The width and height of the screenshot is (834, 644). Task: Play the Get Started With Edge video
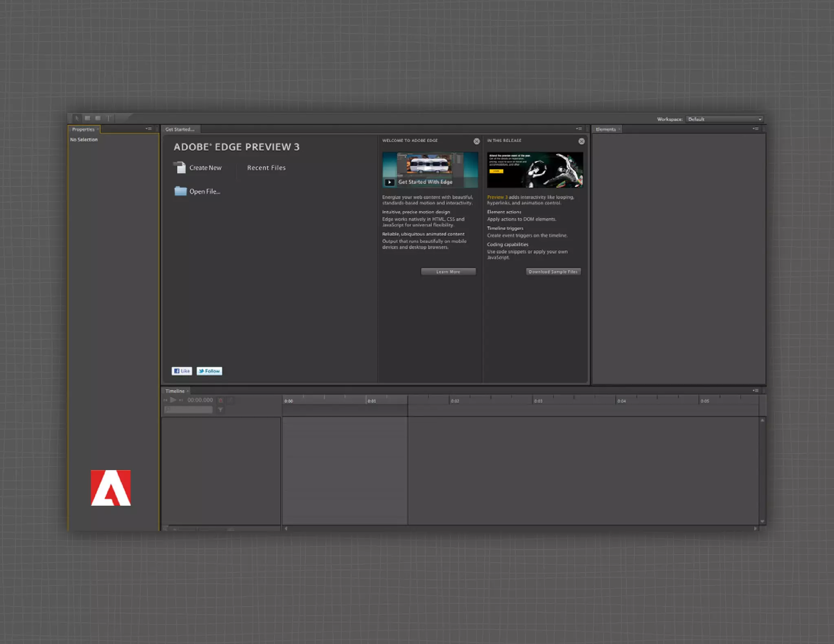[x=390, y=182]
